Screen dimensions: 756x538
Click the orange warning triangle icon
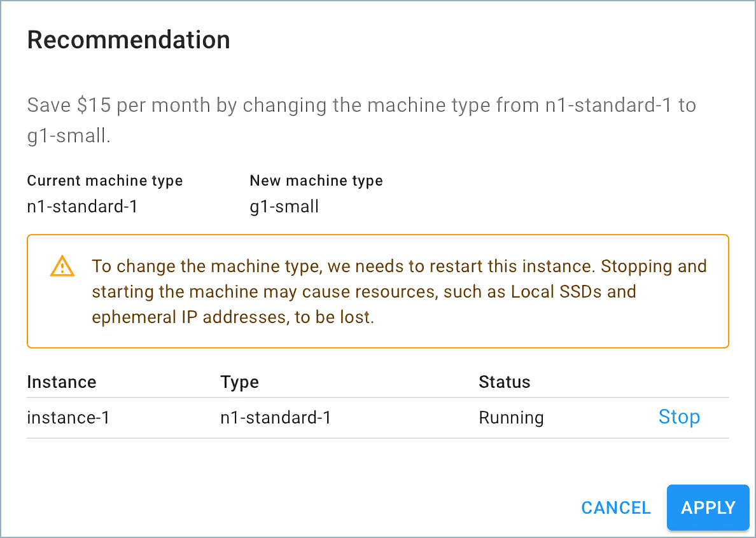tap(62, 266)
